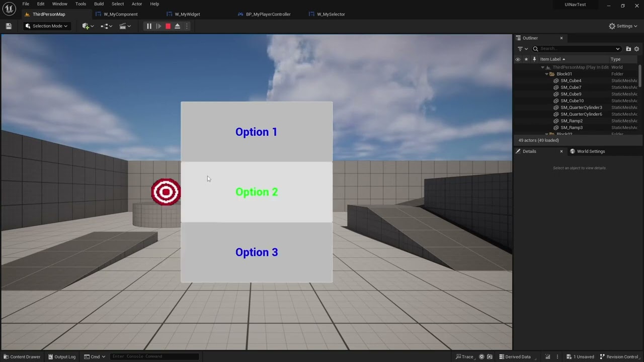Save the current level with the floppy icon

pos(9,26)
